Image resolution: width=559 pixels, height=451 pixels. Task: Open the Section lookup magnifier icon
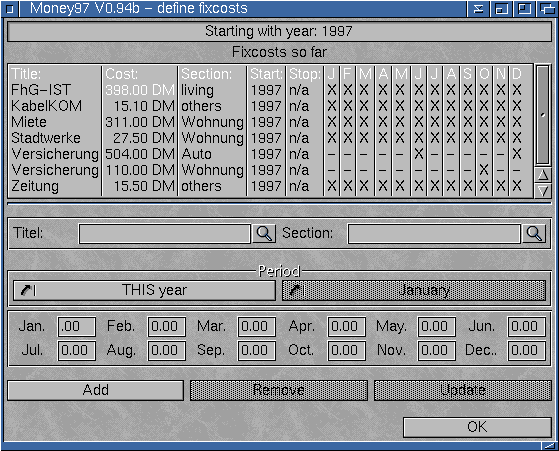click(x=534, y=234)
